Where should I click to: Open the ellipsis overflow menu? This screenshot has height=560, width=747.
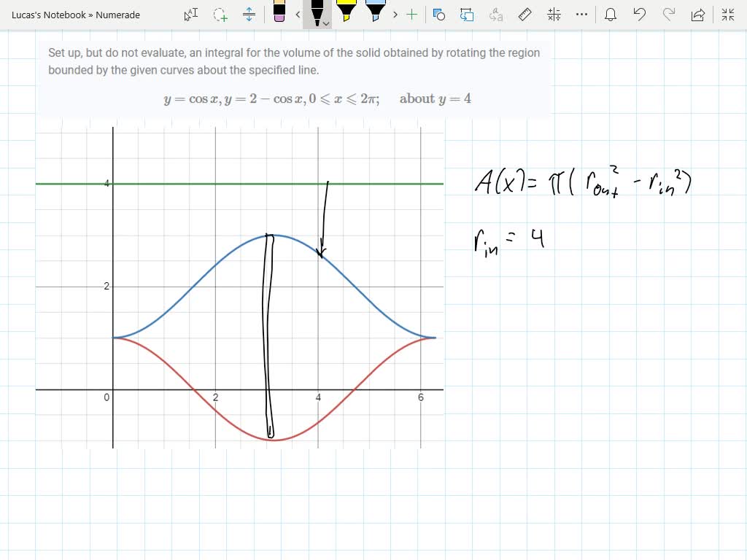(x=581, y=14)
